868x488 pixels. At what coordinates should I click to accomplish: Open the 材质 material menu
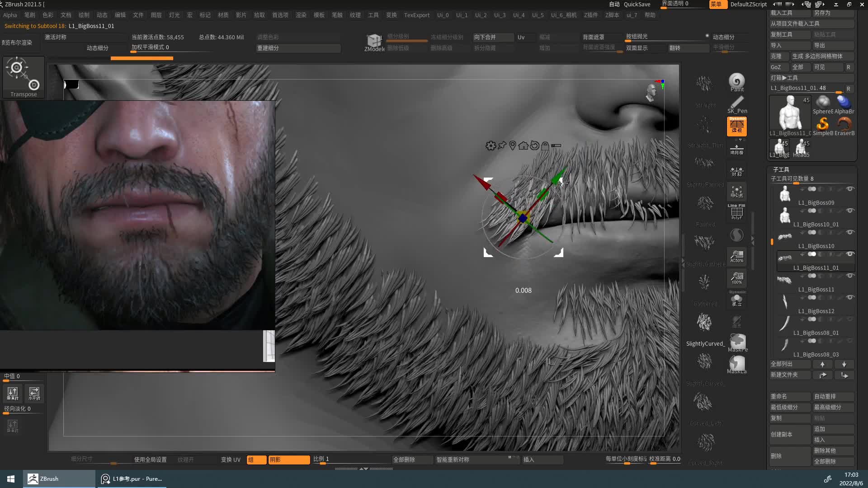tap(223, 15)
